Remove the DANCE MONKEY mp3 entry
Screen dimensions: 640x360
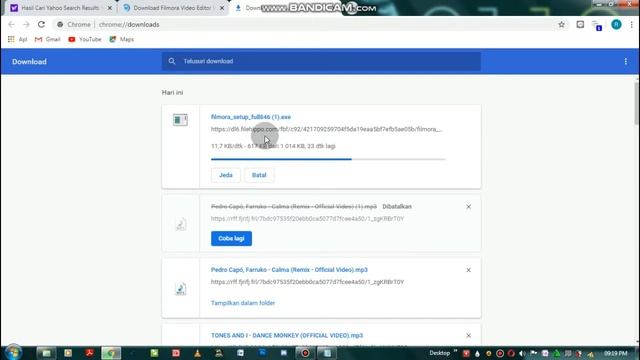pyautogui.click(x=469, y=336)
